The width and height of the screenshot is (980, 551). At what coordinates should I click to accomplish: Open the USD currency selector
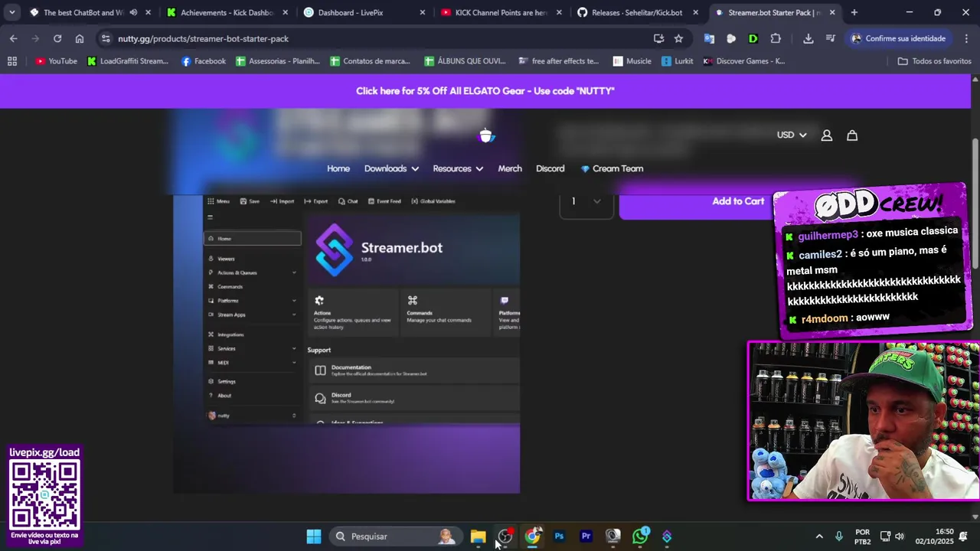[792, 135]
